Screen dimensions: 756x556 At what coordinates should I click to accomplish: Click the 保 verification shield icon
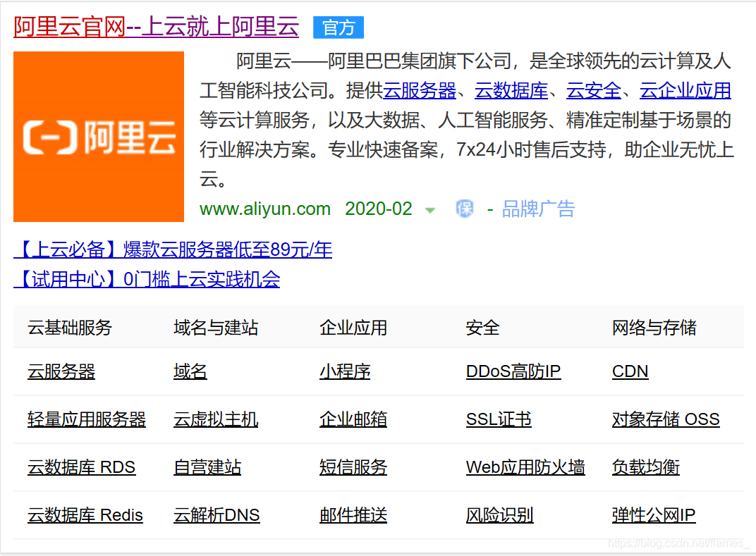coord(464,209)
